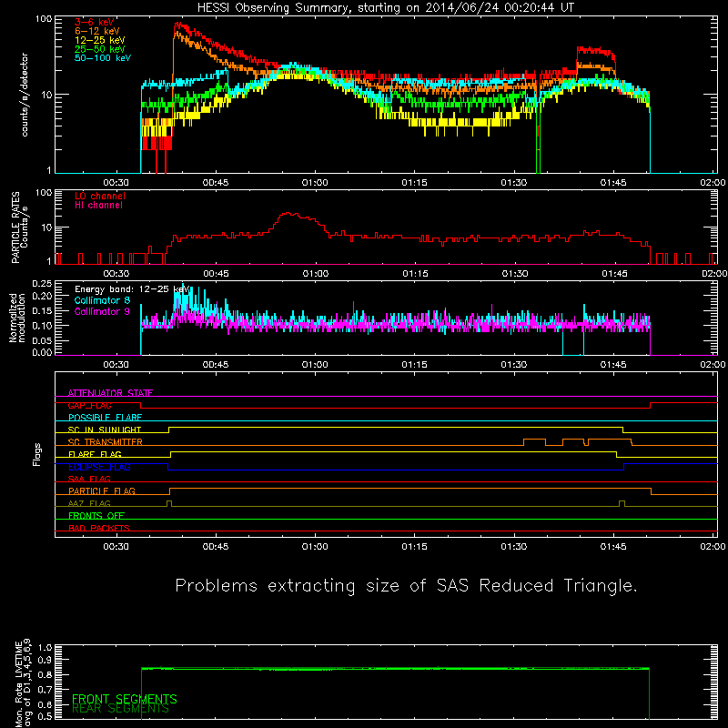Viewport: 728px width, 728px height.
Task: Click the 'FRONTS_OFF' flag label
Action: click(96, 515)
